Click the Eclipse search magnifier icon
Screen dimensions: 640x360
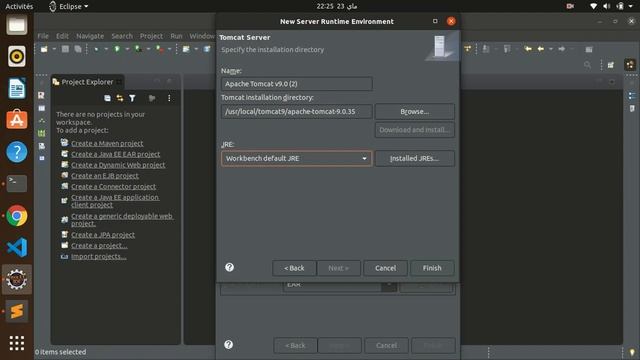click(587, 65)
